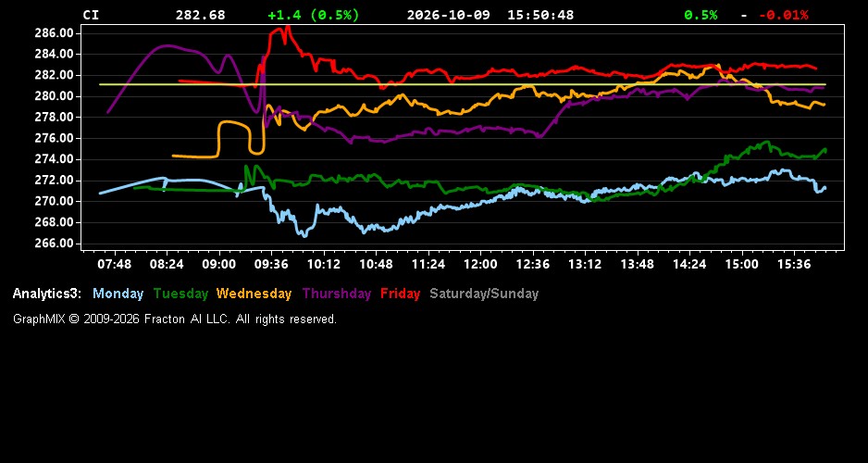Click the 2026-10-09 date text
868x463 pixels.
click(449, 15)
